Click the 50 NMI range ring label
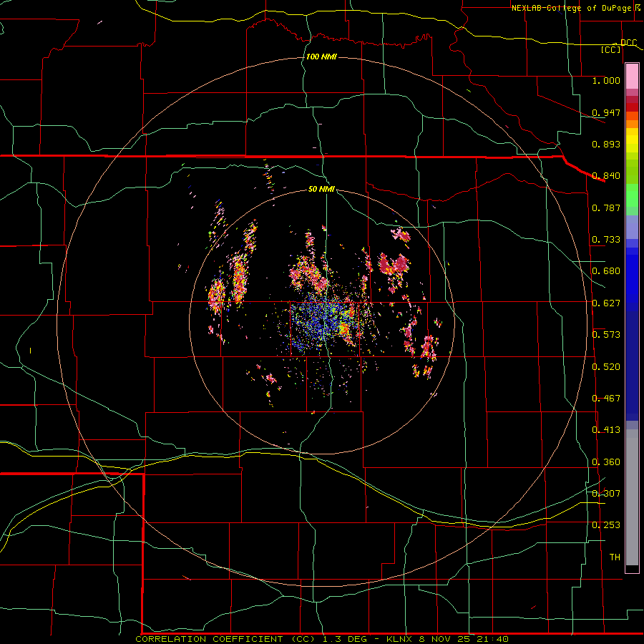Image resolution: width=644 pixels, height=644 pixels. [x=321, y=189]
